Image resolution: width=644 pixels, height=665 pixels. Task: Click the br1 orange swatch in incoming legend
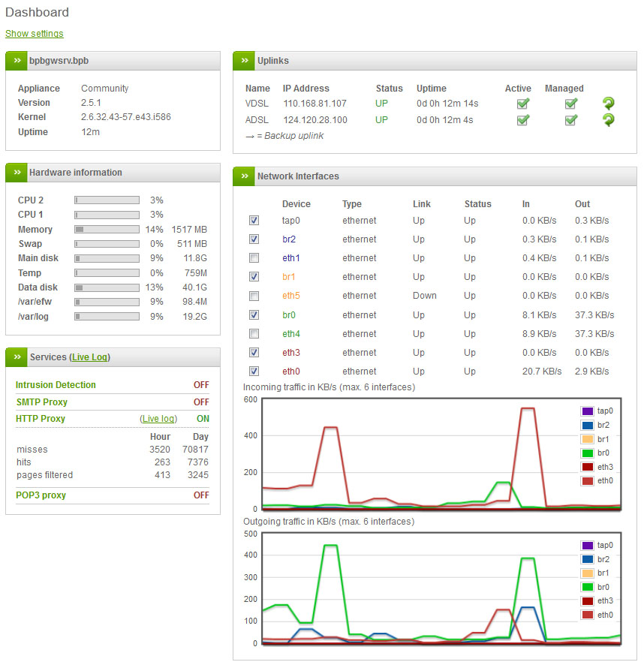pos(587,439)
